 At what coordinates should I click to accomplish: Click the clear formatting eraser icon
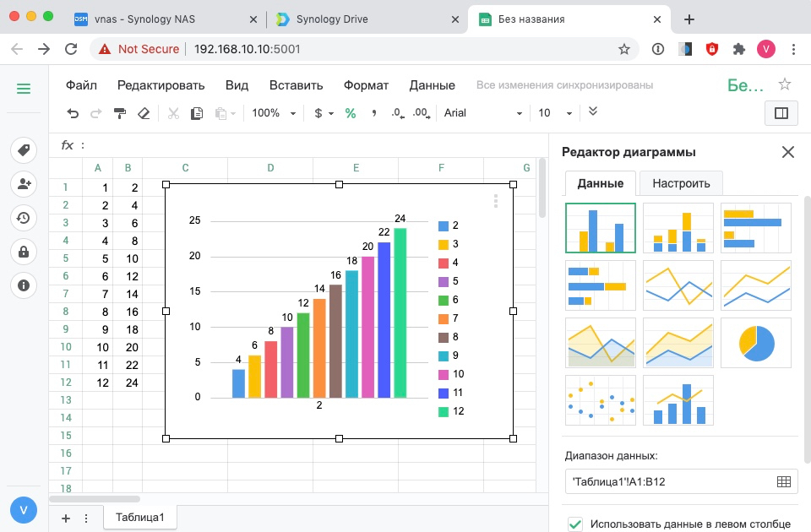coord(143,113)
